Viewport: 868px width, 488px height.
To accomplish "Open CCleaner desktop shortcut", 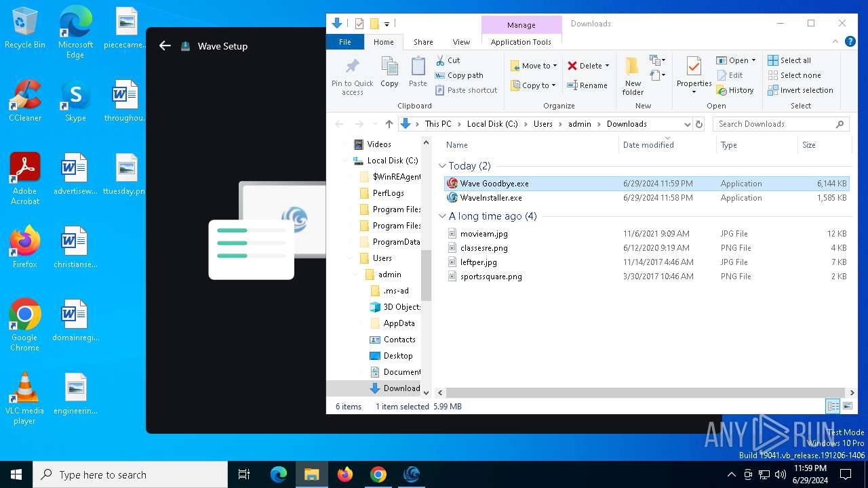I will pos(25,102).
